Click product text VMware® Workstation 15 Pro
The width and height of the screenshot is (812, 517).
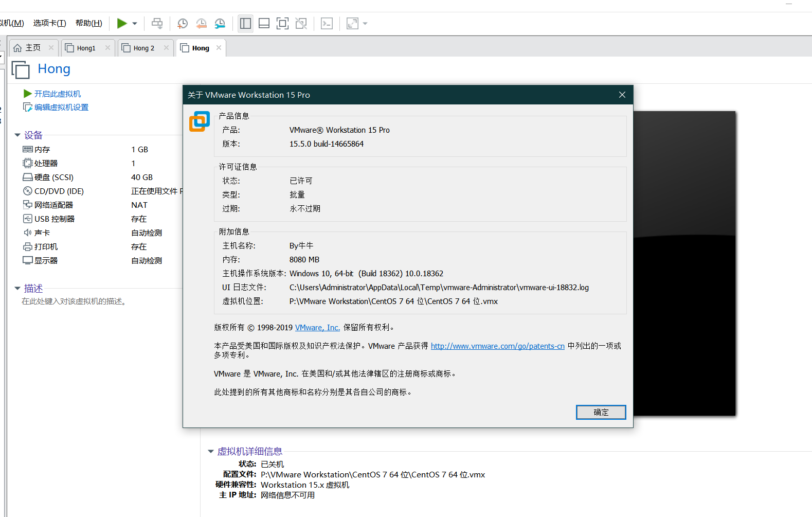[x=339, y=130]
